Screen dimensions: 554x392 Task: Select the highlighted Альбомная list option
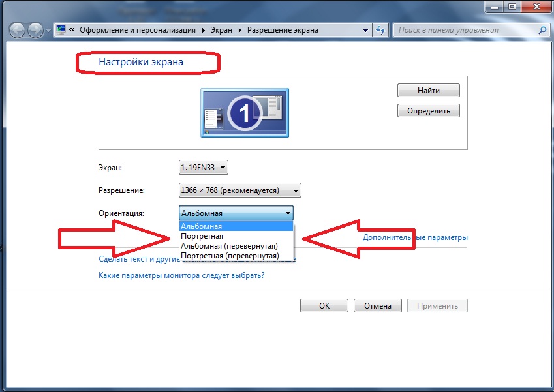pos(202,226)
